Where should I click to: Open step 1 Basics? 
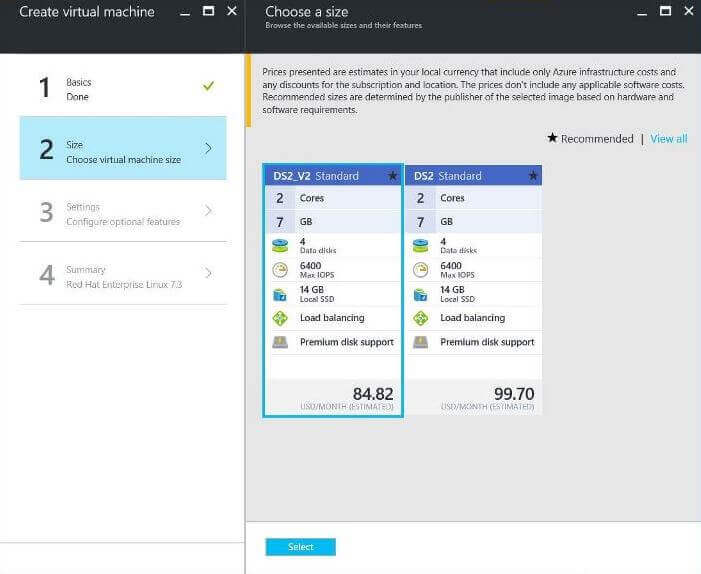(123, 87)
